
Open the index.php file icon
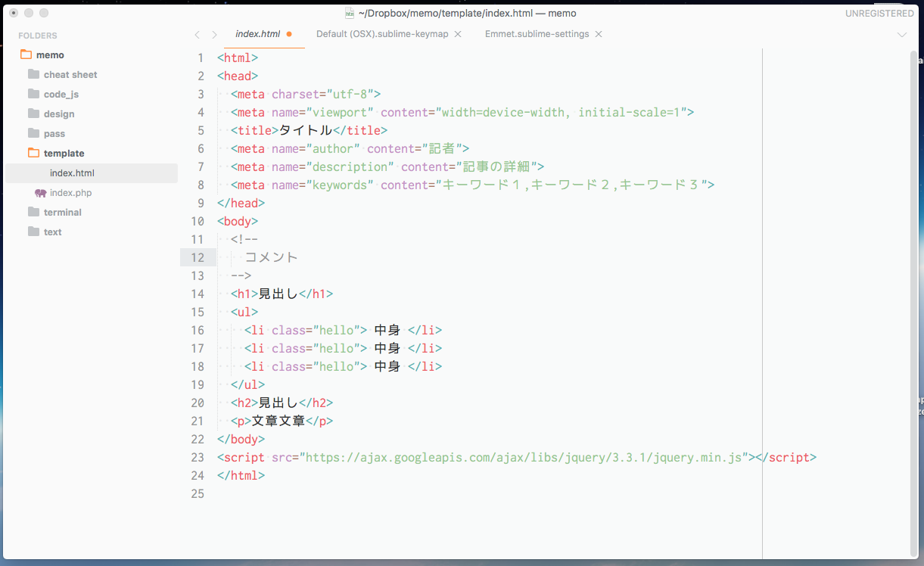[x=42, y=192]
